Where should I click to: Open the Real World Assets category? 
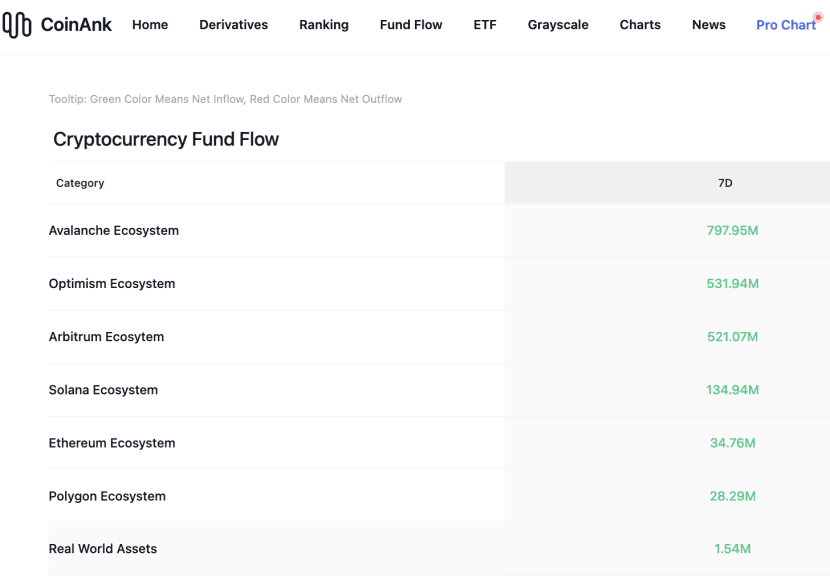tap(103, 549)
